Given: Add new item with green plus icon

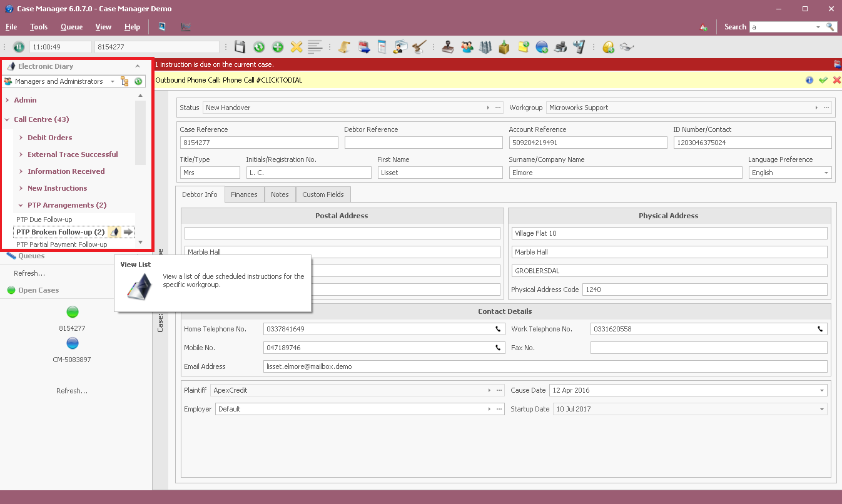Looking at the screenshot, I should point(278,47).
